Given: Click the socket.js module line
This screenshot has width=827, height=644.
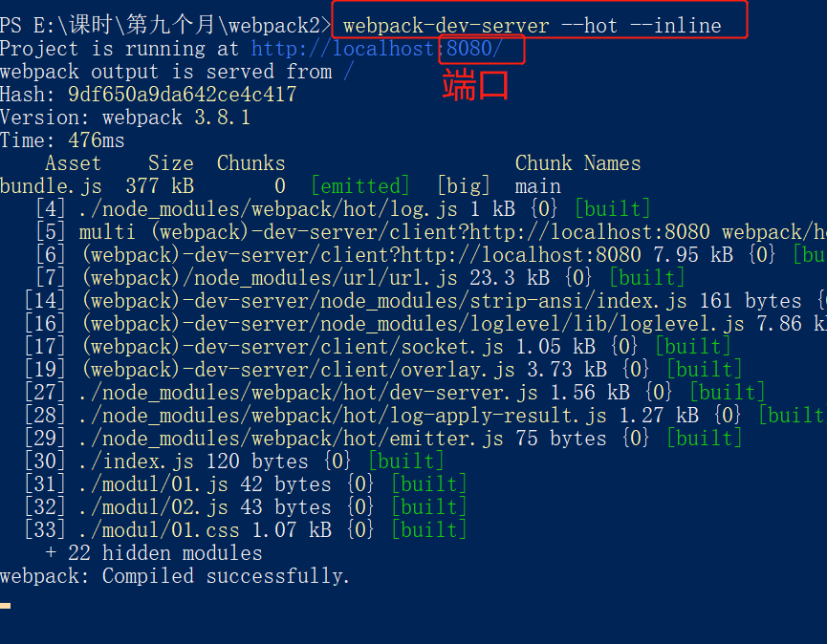Looking at the screenshot, I should (x=378, y=347).
